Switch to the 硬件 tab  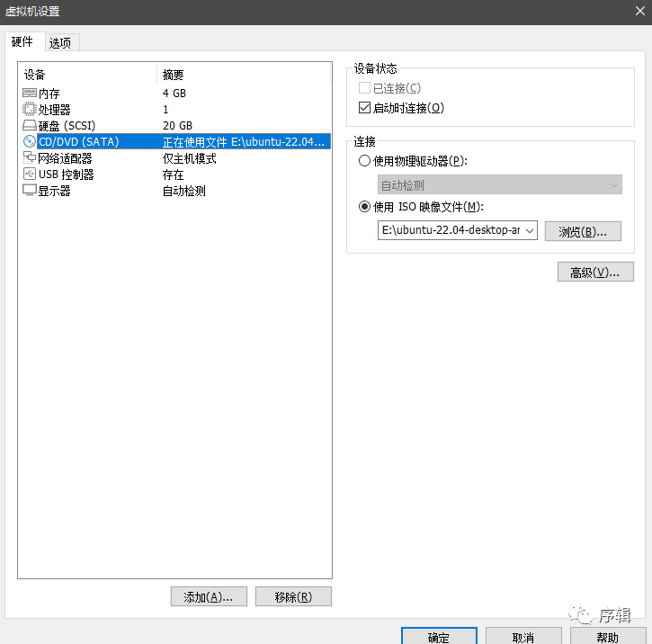pyautogui.click(x=22, y=42)
